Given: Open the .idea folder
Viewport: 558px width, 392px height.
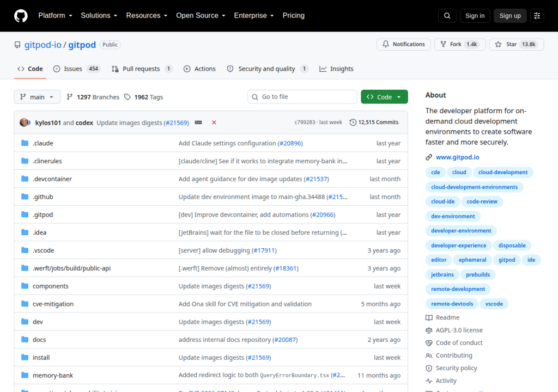Looking at the screenshot, I should pos(39,232).
